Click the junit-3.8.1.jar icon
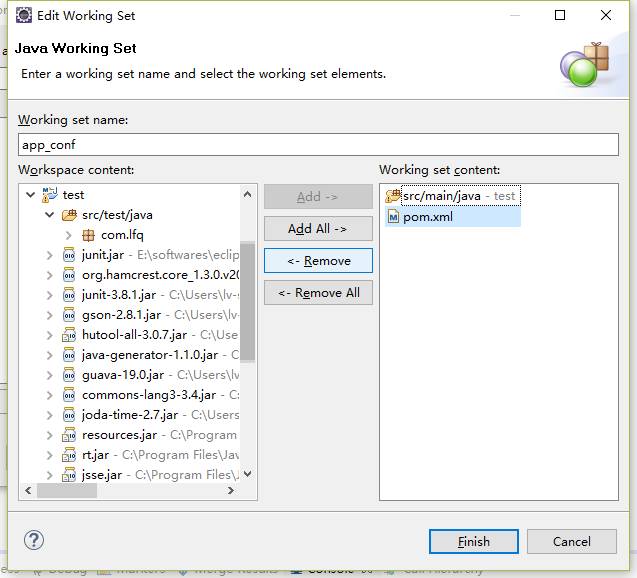 point(69,295)
